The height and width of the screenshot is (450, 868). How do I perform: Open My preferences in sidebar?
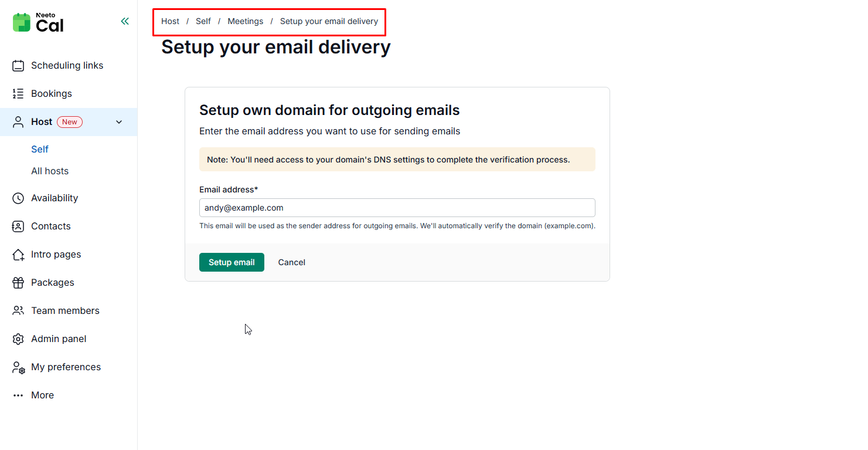coord(66,367)
